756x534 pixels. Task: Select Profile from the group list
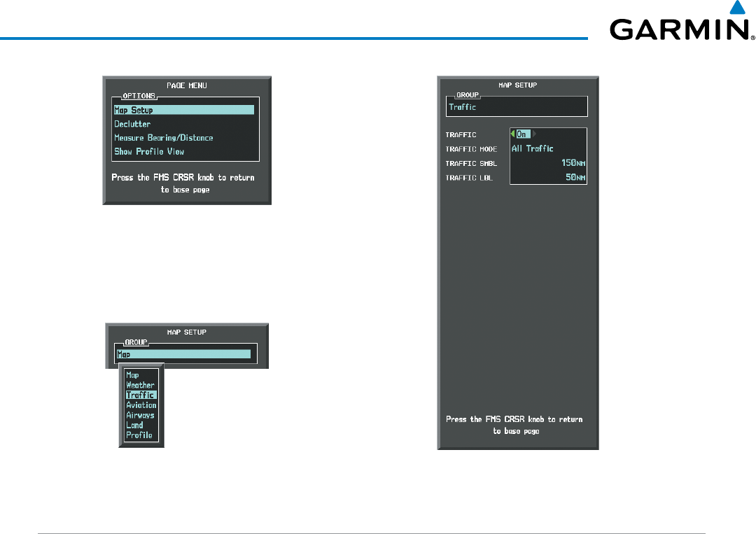coord(139,435)
